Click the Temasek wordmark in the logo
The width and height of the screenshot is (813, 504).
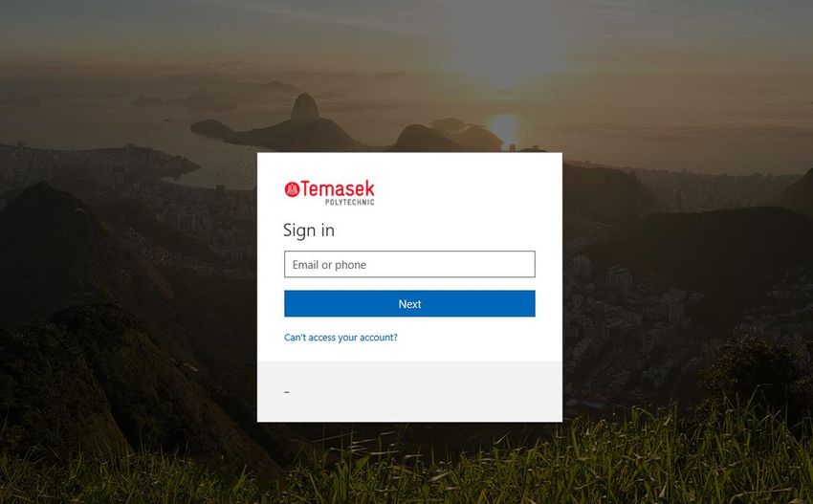(338, 188)
